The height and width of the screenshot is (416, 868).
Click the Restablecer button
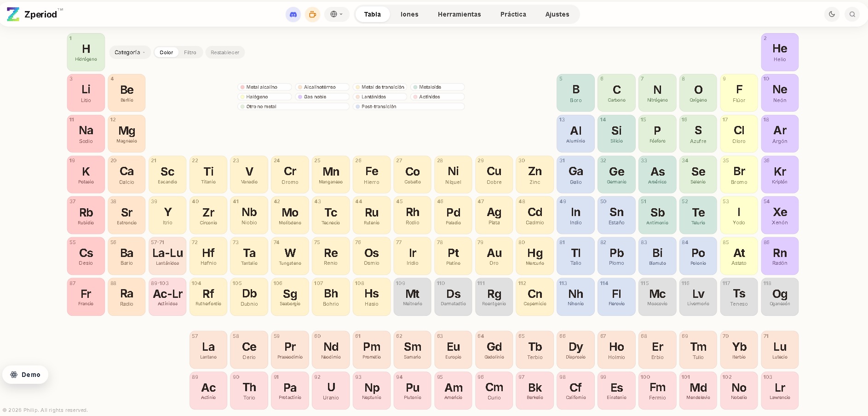point(225,52)
